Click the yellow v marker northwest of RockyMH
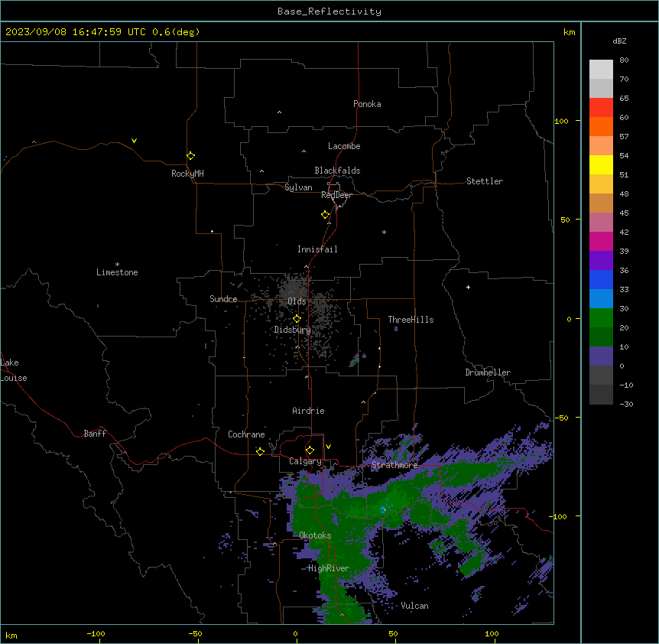Image resolution: width=659 pixels, height=644 pixels. (134, 141)
